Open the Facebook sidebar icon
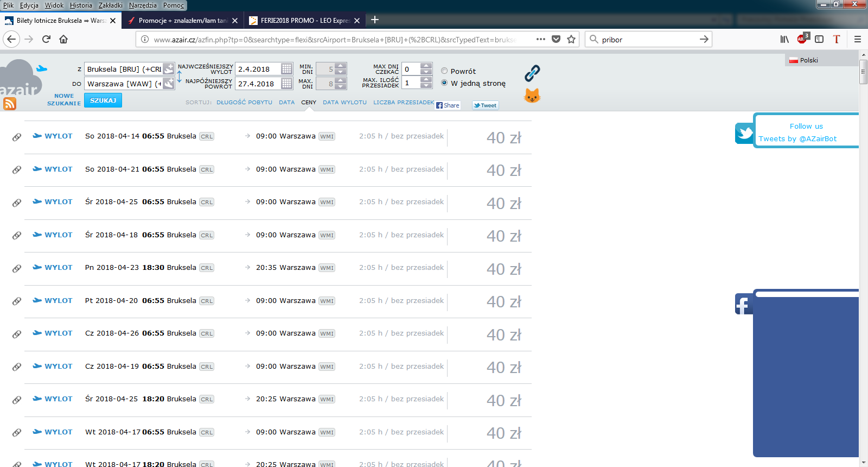The image size is (868, 467). click(744, 304)
